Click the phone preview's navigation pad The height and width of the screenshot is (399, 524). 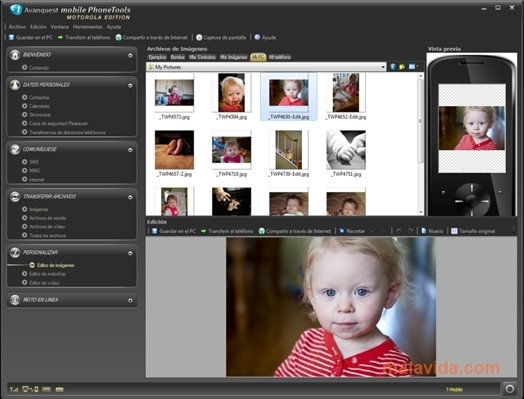472,200
